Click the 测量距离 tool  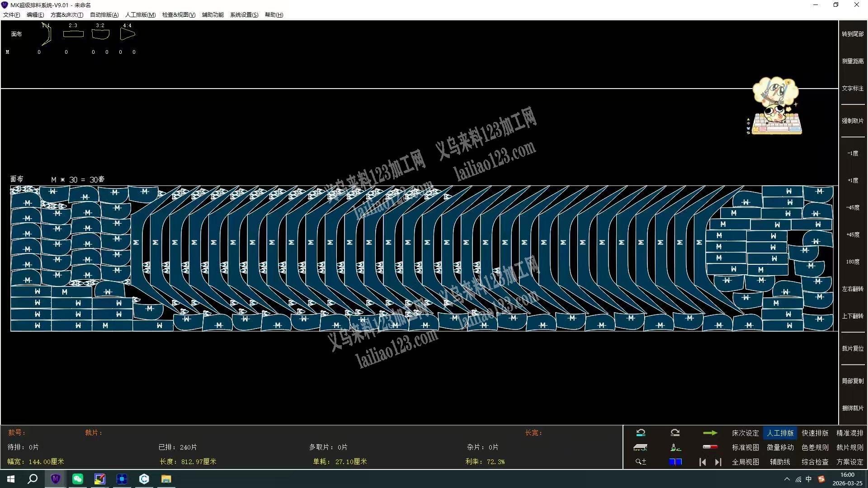[853, 61]
